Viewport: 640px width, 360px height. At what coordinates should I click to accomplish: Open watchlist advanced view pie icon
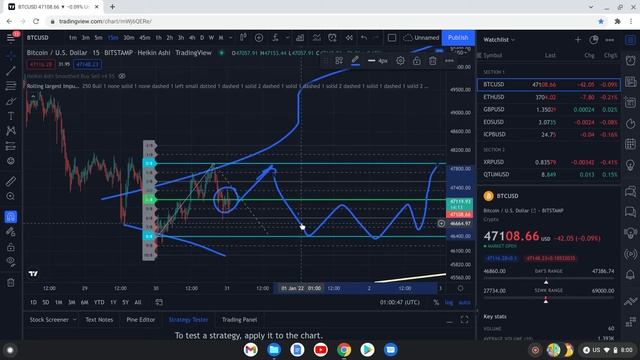click(593, 40)
